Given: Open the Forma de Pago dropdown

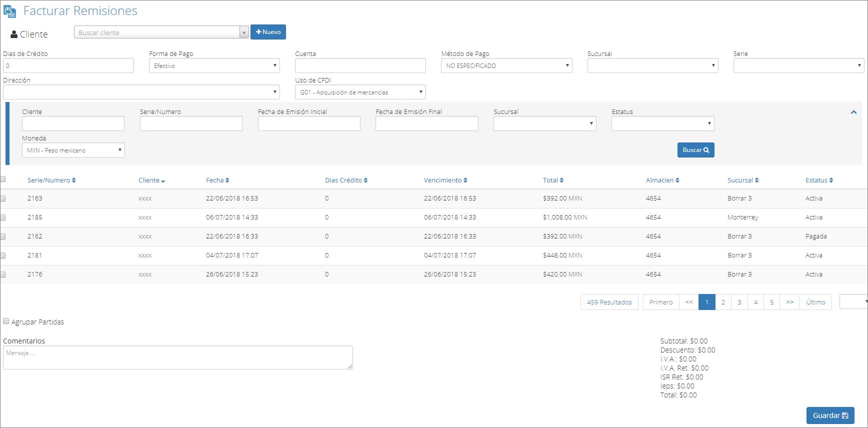Looking at the screenshot, I should 214,65.
